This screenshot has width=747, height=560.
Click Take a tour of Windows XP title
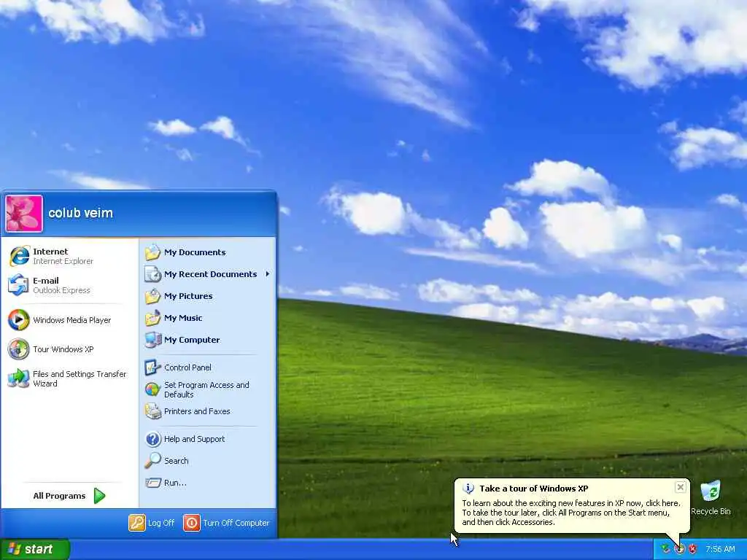click(x=533, y=489)
